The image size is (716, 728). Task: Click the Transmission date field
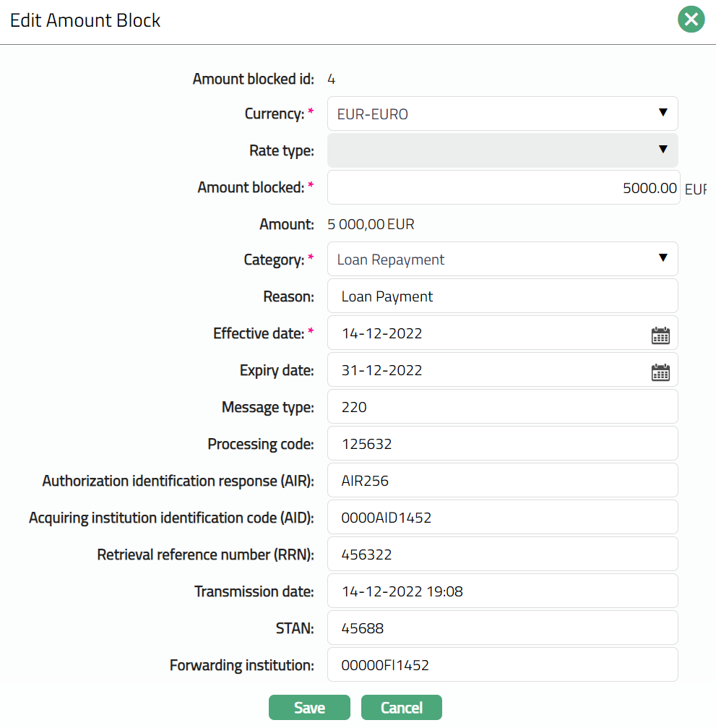[502, 591]
